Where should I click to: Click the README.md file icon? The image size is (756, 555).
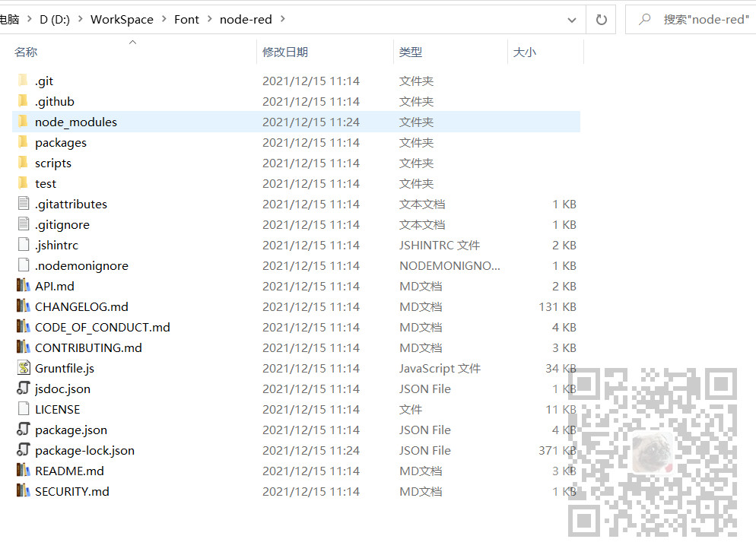coord(23,470)
